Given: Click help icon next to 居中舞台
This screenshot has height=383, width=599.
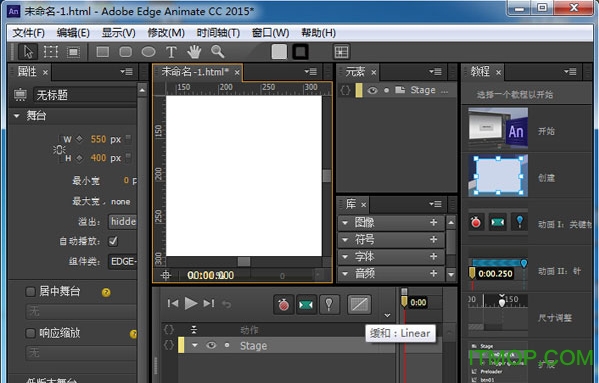Looking at the screenshot, I should (x=106, y=293).
